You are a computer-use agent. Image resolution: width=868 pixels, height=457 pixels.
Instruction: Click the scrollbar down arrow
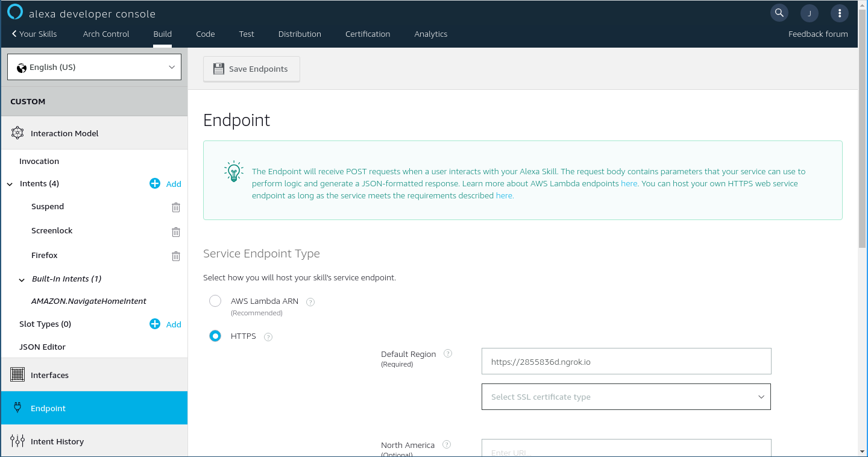tap(863, 451)
